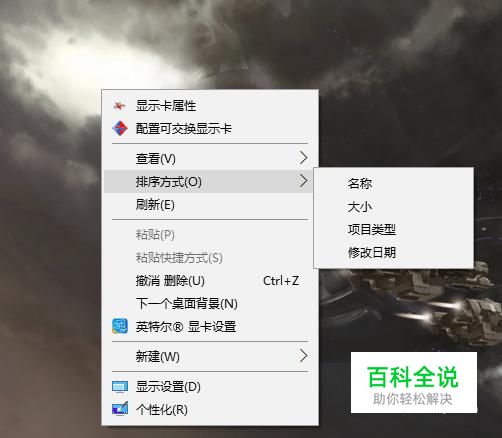Click the 百科全说 watermark logo
The width and height of the screenshot is (502, 438).
pos(414,383)
